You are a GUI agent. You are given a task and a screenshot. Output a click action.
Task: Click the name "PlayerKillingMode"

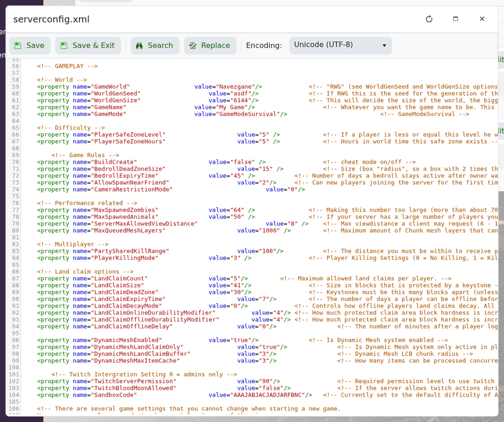click(x=125, y=258)
